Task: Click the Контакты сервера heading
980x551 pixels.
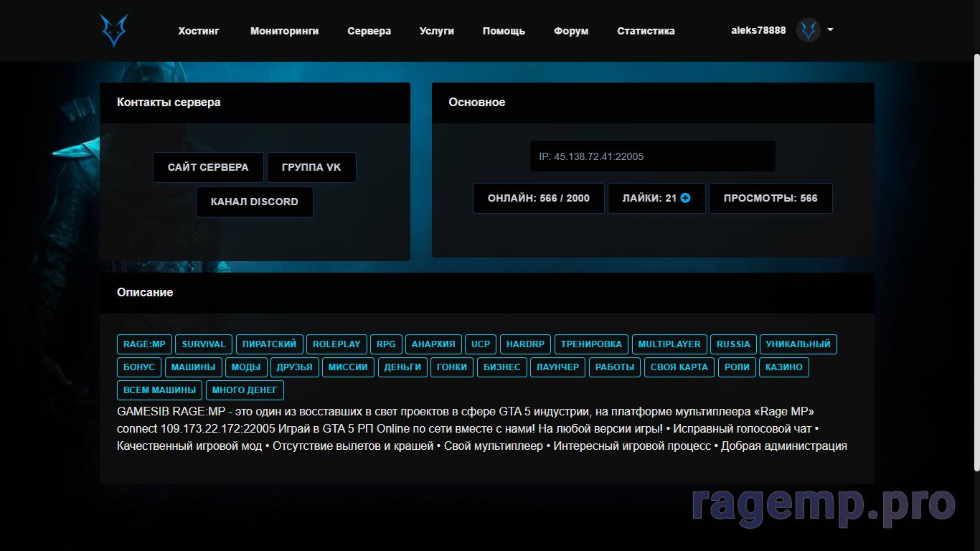Action: 169,103
